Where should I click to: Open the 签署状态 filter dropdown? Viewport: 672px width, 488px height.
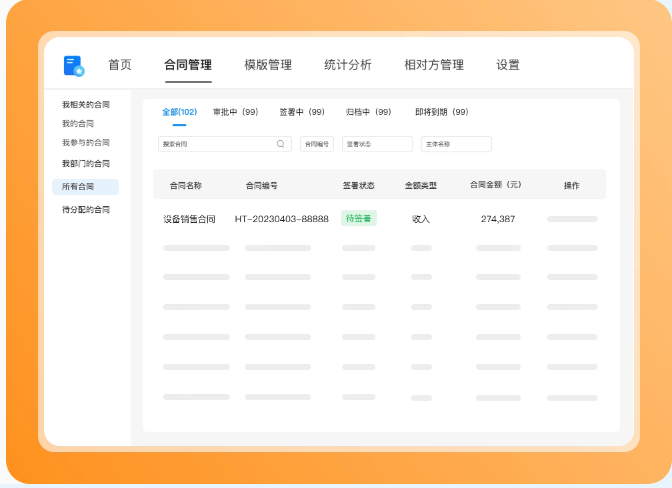tap(377, 144)
